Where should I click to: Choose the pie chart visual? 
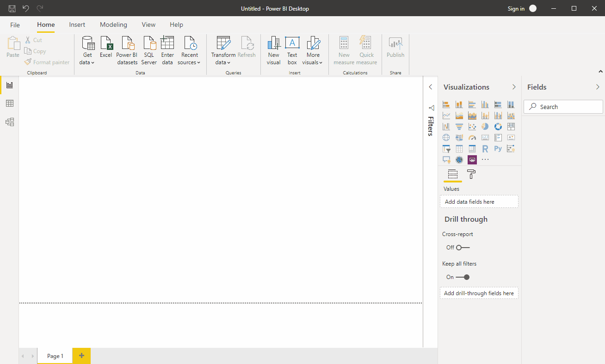(485, 126)
